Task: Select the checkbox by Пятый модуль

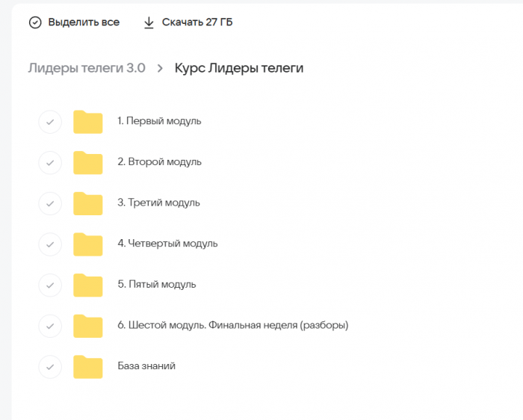Action: [x=50, y=285]
